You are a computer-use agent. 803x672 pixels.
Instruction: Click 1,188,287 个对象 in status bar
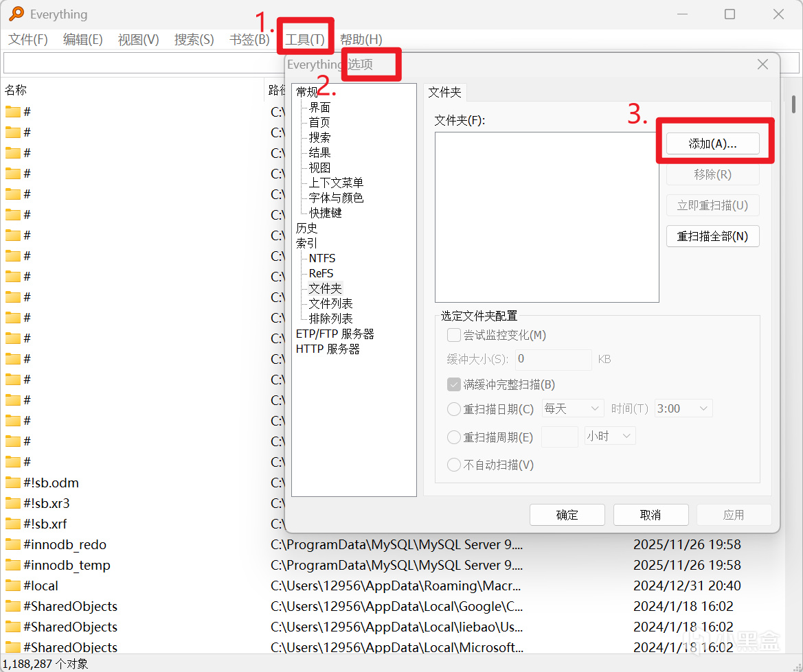point(45,664)
